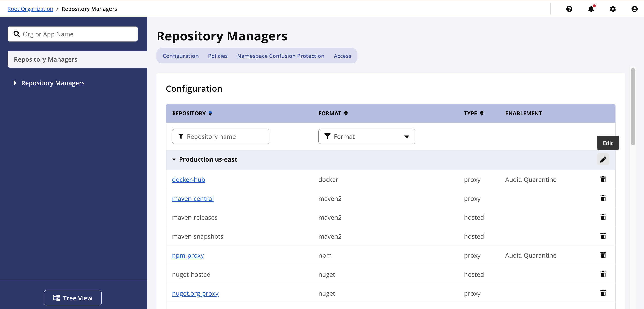Image resolution: width=644 pixels, height=309 pixels.
Task: Click the nuget-hosted repository name
Action: pyautogui.click(x=191, y=275)
